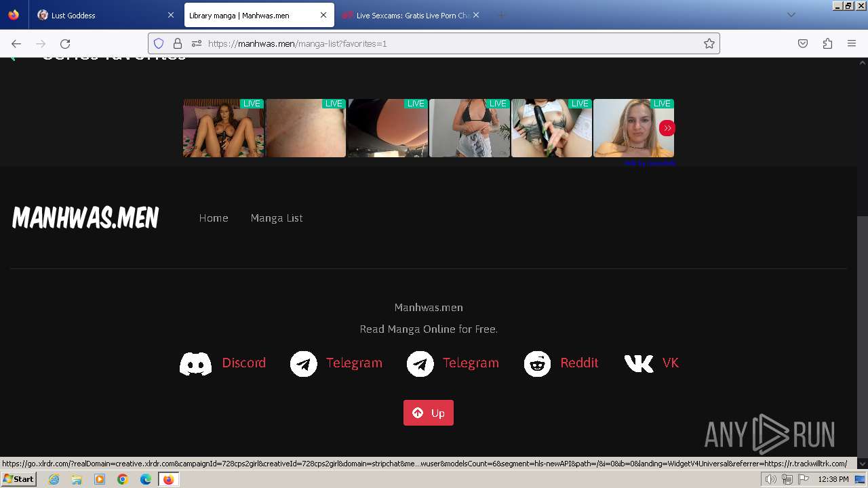The image size is (868, 488).
Task: Click the VK logo icon
Action: click(639, 364)
